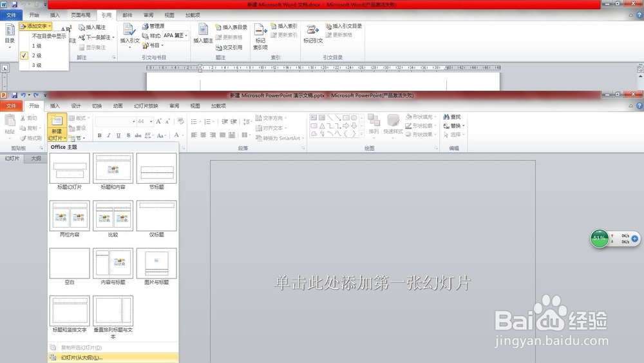Select 3 级 in Add Text menu
Viewport: 644px width, 363px height.
[x=44, y=65]
